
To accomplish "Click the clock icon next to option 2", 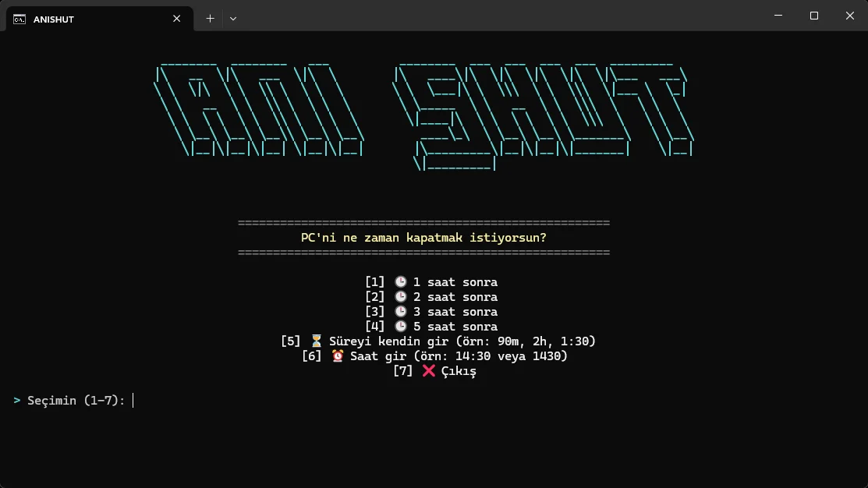I will (400, 297).
